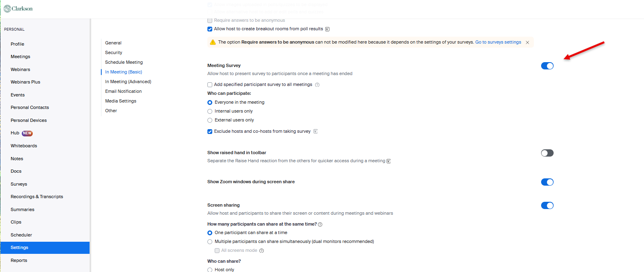This screenshot has height=272, width=644.
Task: Select Internal users only radio option
Action: pyautogui.click(x=210, y=111)
